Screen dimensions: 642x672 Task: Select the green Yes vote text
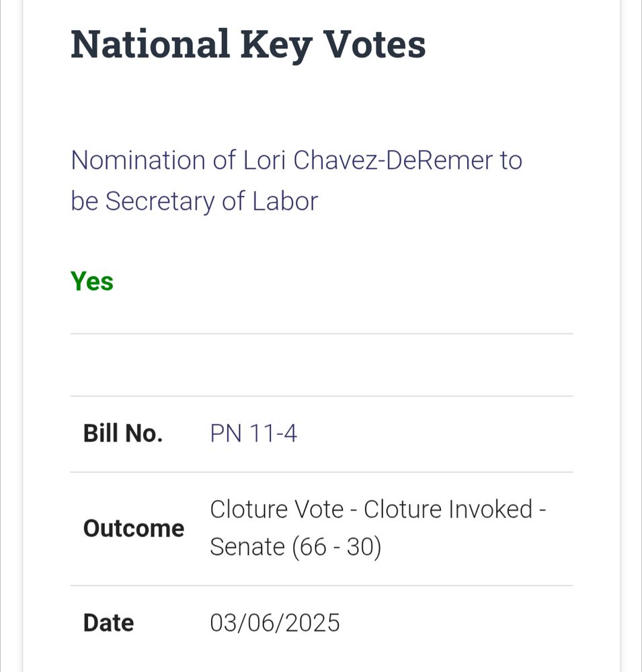(92, 281)
